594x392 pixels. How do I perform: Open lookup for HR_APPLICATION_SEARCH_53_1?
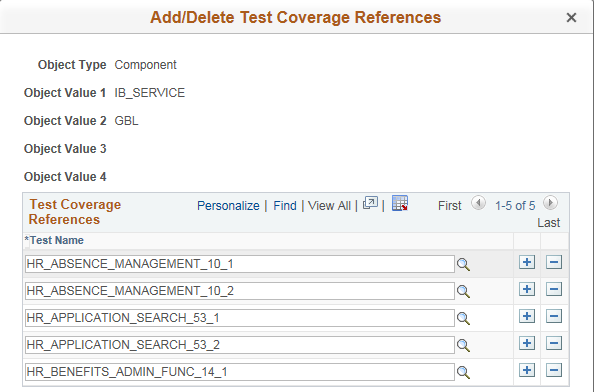463,319
